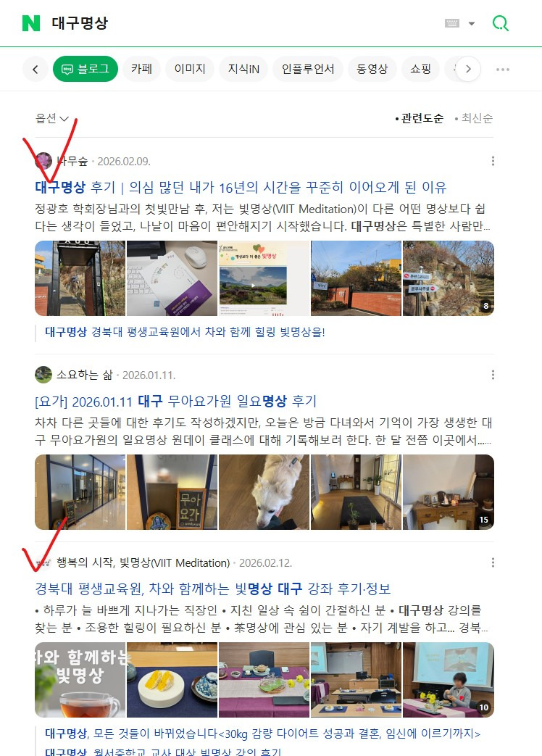
Task: Expand the arrow next to the keyboard icon
Action: (472, 23)
